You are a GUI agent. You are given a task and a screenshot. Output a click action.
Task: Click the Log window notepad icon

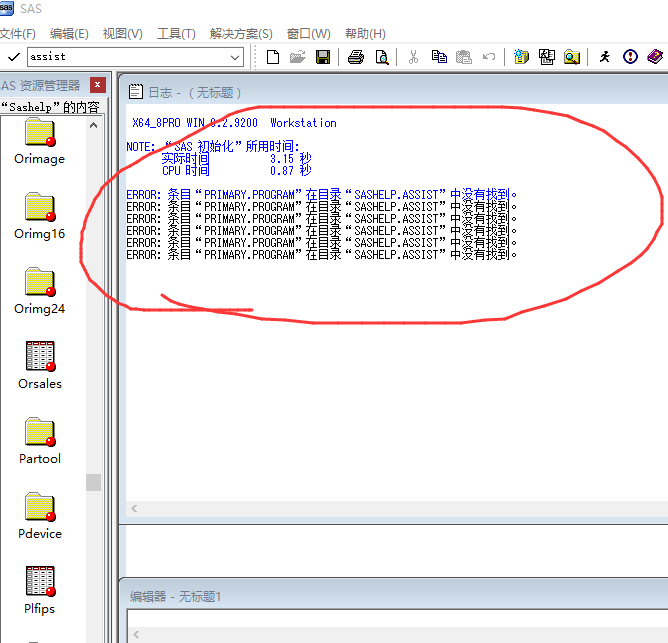point(135,92)
